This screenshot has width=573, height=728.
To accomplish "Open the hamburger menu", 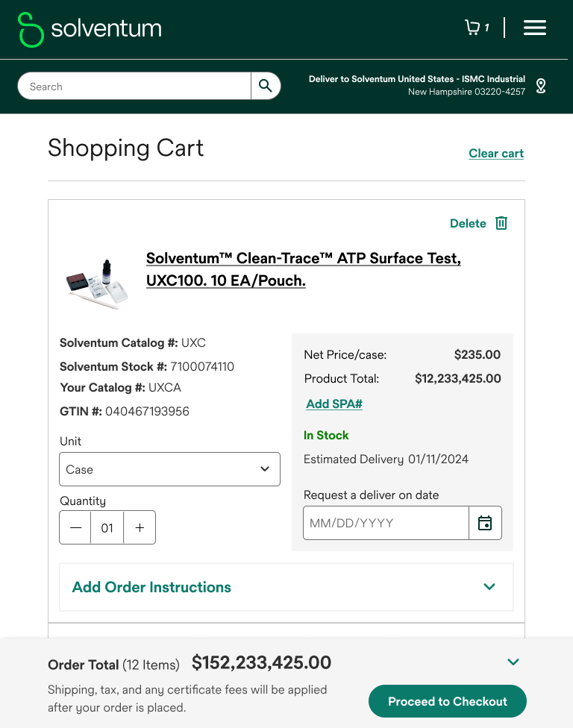I will (x=535, y=28).
